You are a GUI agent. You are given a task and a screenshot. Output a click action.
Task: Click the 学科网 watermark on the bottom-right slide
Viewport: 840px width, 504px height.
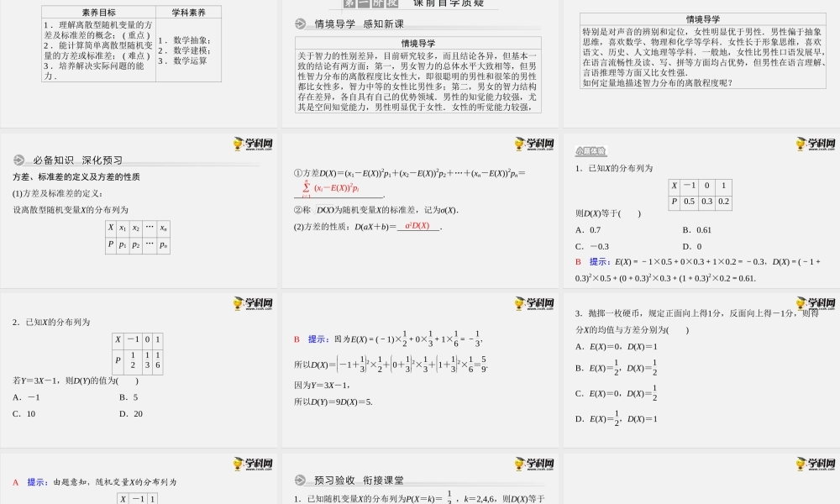click(820, 463)
